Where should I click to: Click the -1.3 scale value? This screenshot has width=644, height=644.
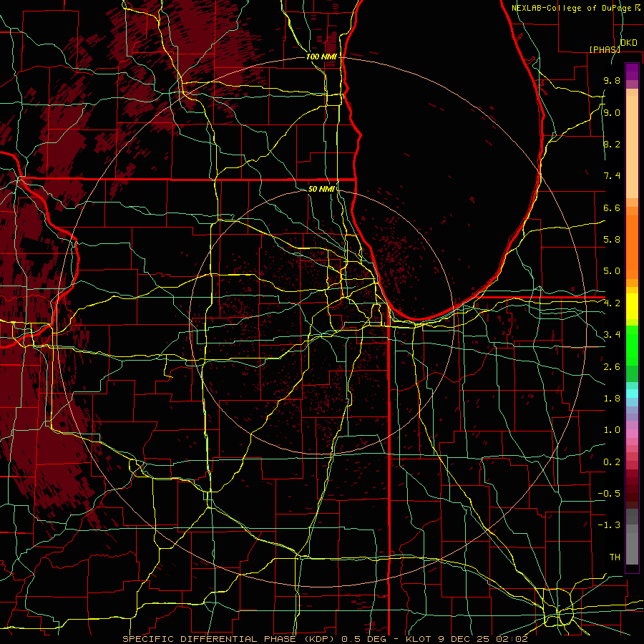click(x=609, y=525)
